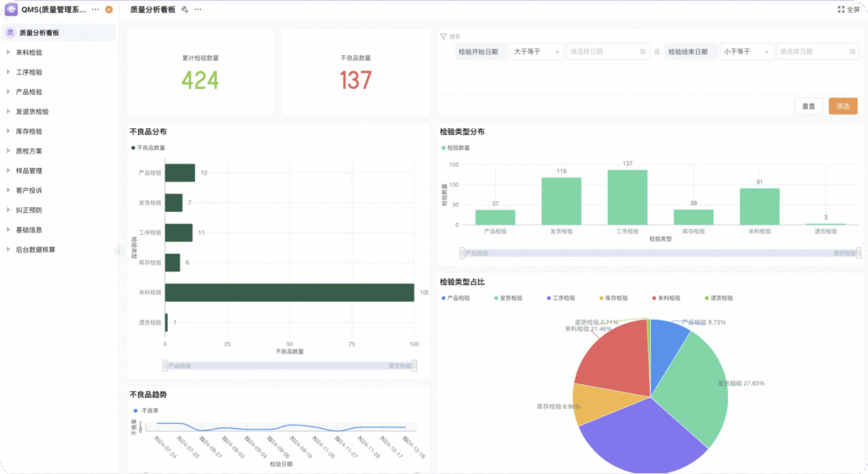The image size is (868, 474).
Task: Click the orange plus icon in sidebar header
Action: coord(108,8)
